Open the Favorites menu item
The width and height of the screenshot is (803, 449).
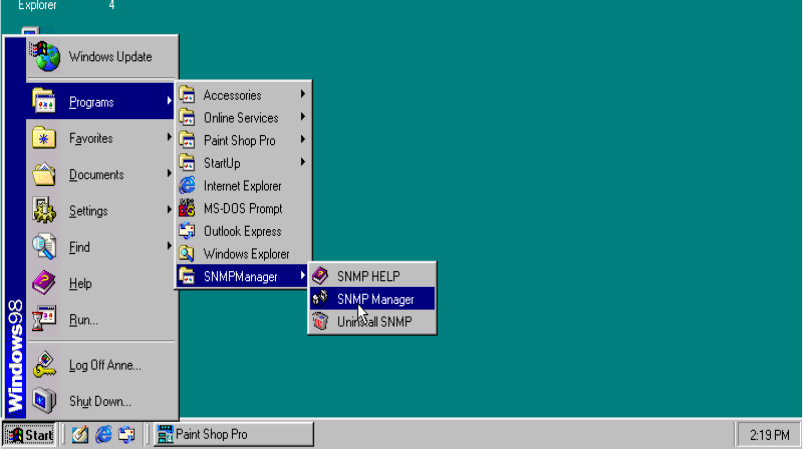pos(101,138)
